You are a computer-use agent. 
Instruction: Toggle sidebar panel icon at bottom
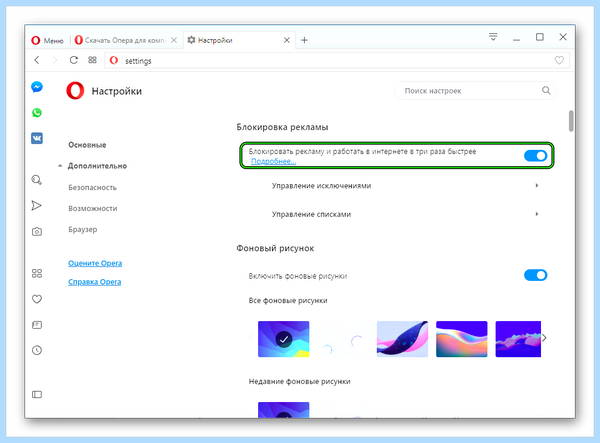point(37,394)
